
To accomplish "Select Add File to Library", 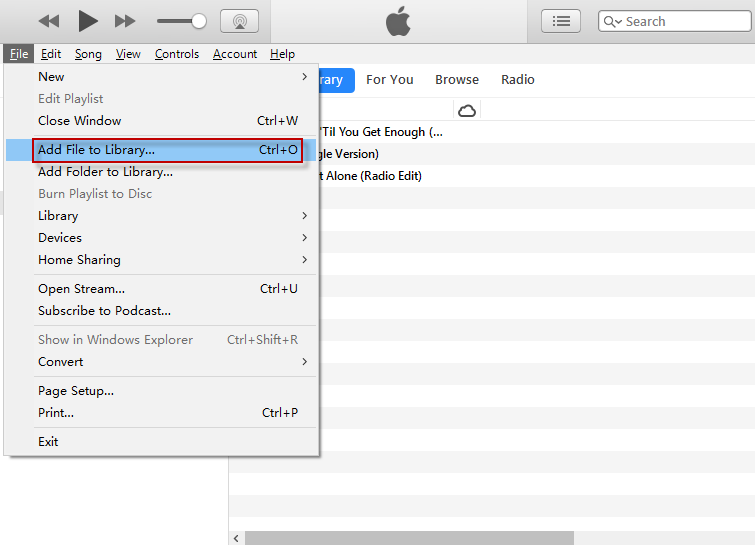I will [x=161, y=150].
